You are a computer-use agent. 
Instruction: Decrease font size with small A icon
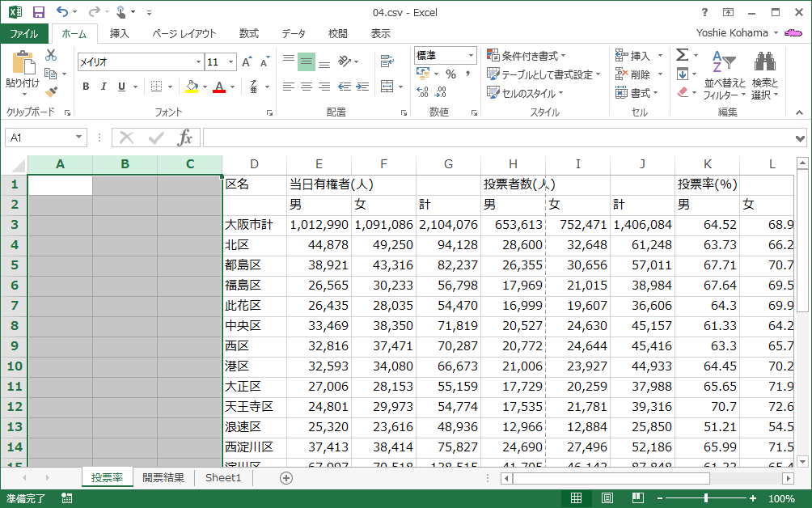tap(264, 62)
